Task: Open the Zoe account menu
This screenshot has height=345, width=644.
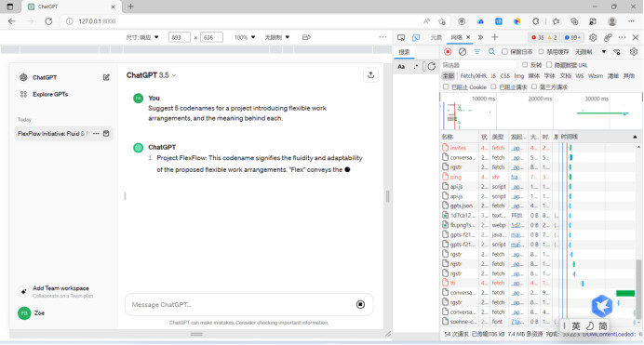Action: point(32,313)
